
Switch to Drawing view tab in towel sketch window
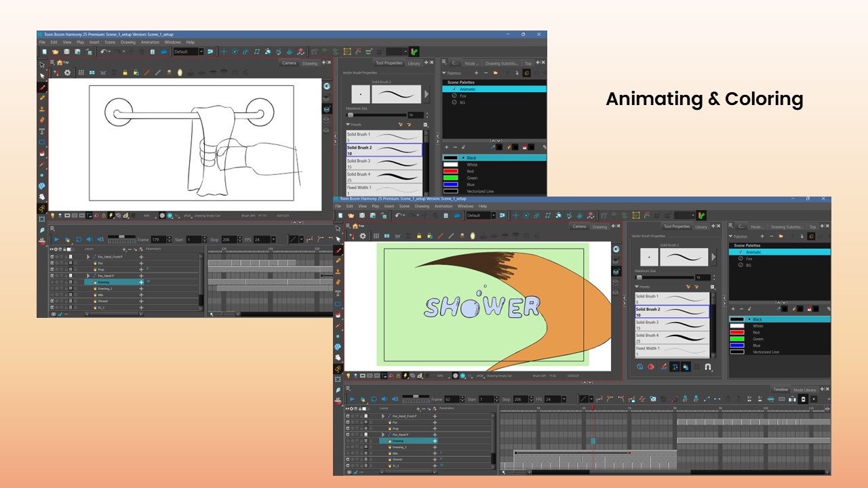(x=310, y=63)
